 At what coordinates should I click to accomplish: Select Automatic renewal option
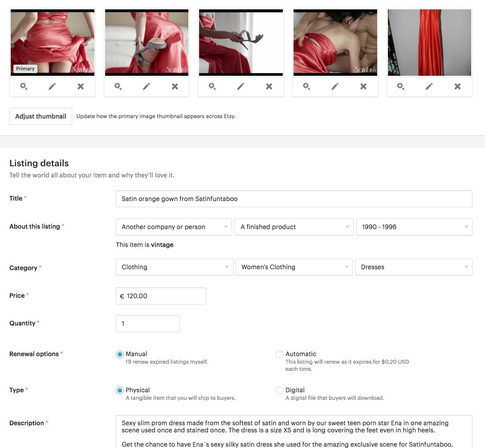tap(280, 354)
